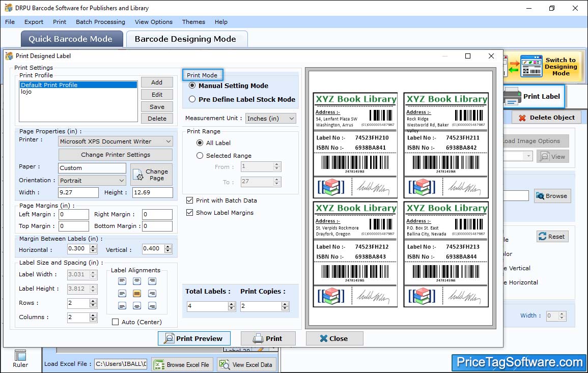This screenshot has width=588, height=373.
Task: Enable Auto (Center) alignment checkbox
Action: [116, 322]
